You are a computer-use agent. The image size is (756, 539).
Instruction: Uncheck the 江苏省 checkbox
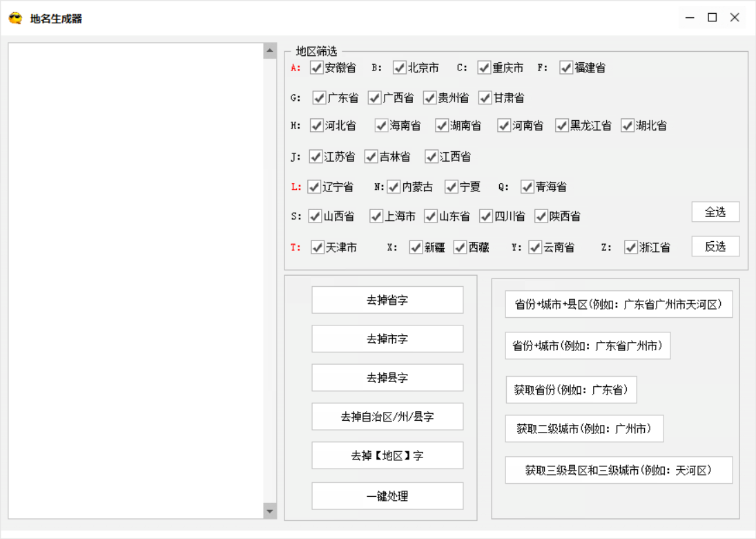pos(316,156)
